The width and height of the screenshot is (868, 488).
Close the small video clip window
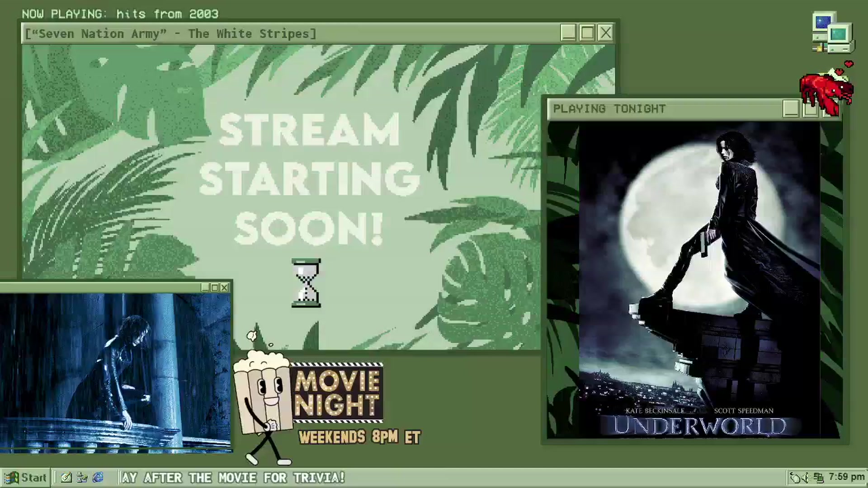click(x=224, y=287)
